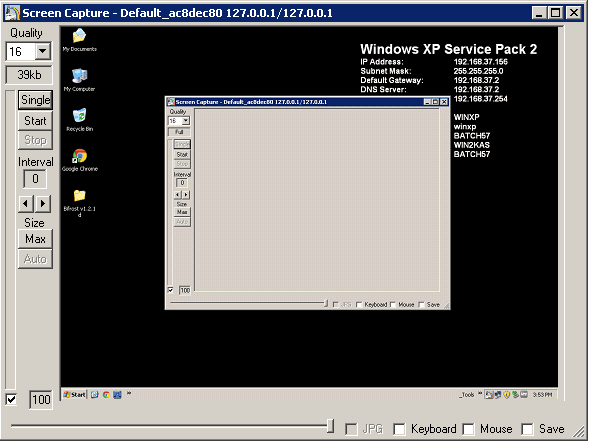Tick Save checkbox in nested capture window
The height and width of the screenshot is (442, 590).
tap(421, 305)
